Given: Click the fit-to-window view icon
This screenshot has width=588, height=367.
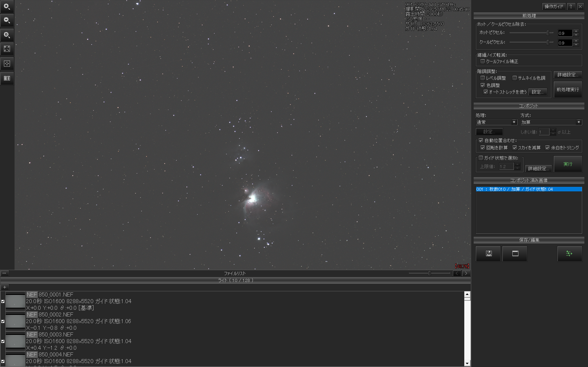Looking at the screenshot, I should (7, 49).
